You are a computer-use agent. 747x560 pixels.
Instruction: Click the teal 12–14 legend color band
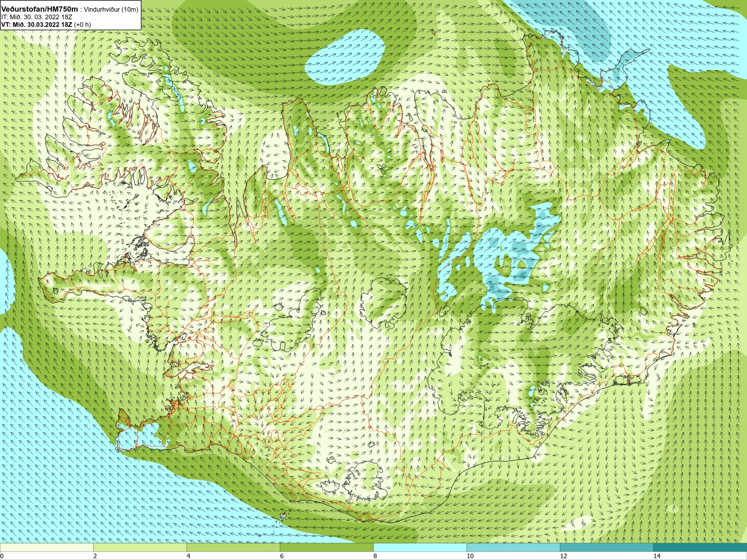[607, 548]
